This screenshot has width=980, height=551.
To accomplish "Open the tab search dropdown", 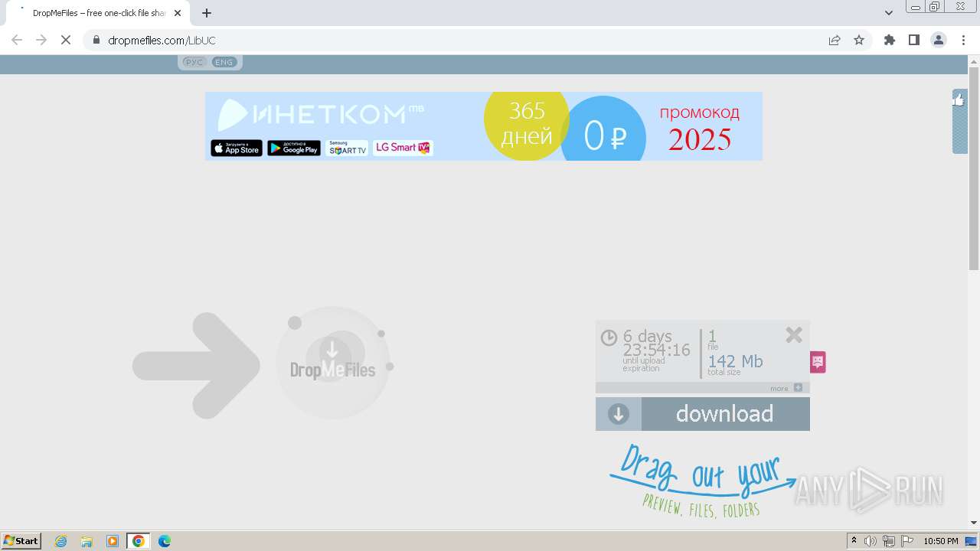I will (x=889, y=13).
